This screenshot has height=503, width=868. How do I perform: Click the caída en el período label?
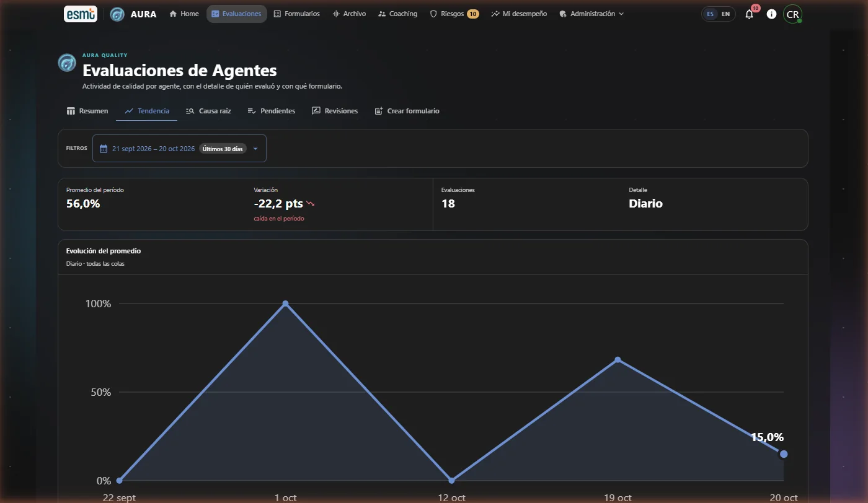coord(279,219)
